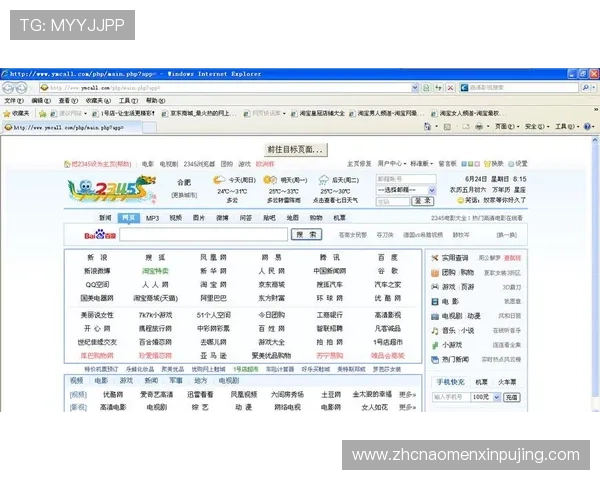Screen dimensions: 600x480
Task: Expand the 页面 command bar dropdown
Action: (x=507, y=127)
